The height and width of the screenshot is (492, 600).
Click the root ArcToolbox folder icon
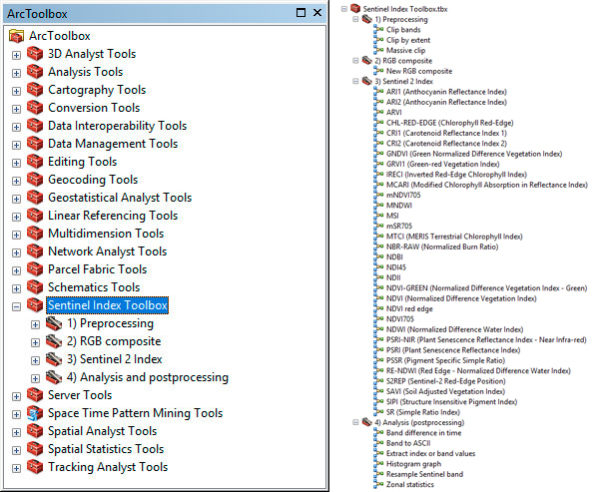point(16,36)
